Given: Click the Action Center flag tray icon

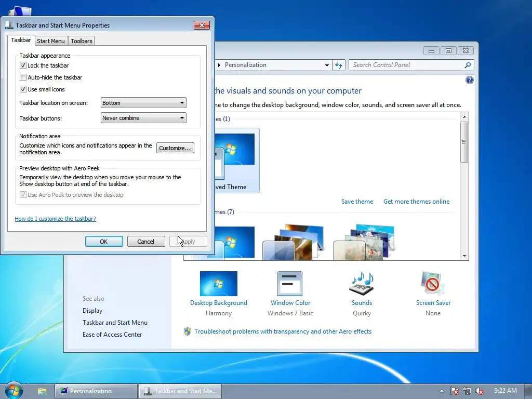Looking at the screenshot, I should [454, 391].
